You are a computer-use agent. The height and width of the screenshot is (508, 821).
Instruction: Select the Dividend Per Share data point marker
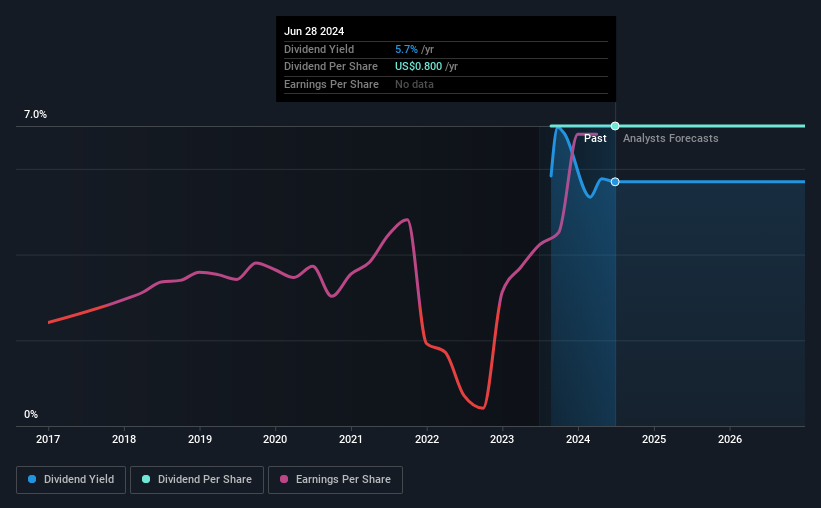click(x=615, y=126)
